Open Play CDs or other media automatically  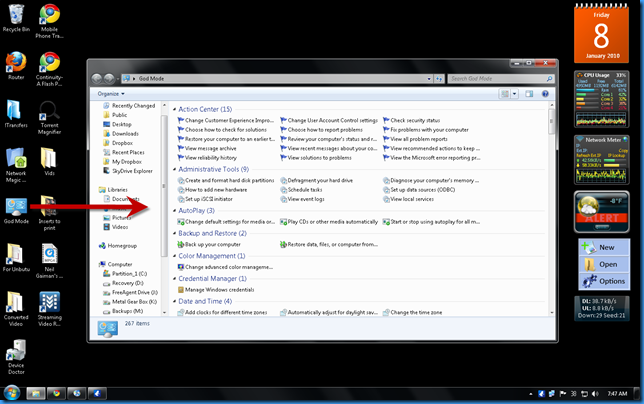[329, 222]
